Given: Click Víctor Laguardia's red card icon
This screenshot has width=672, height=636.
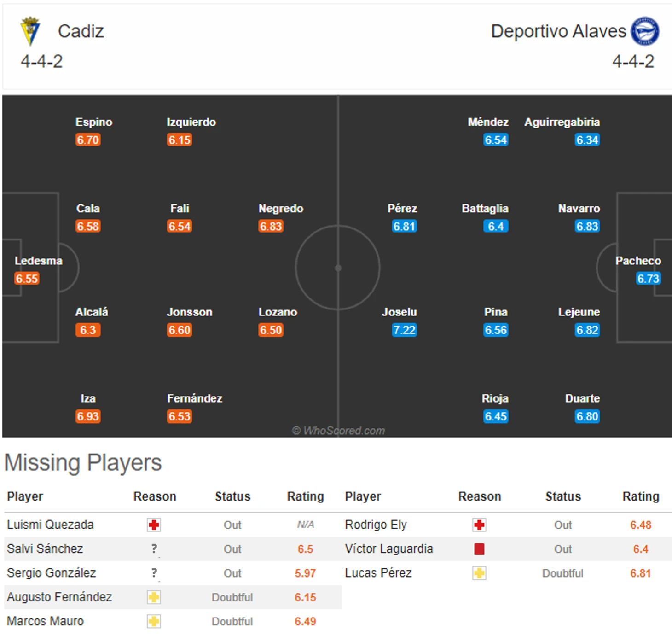Looking at the screenshot, I should coord(479,549).
